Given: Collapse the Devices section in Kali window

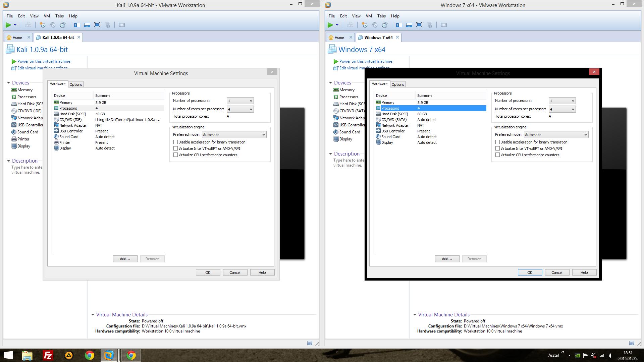Looking at the screenshot, I should click(9, 83).
